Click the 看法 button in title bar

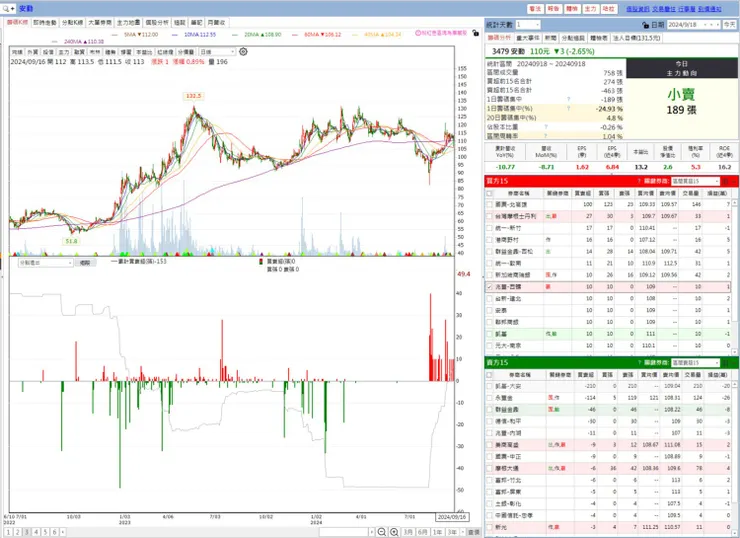[535, 9]
